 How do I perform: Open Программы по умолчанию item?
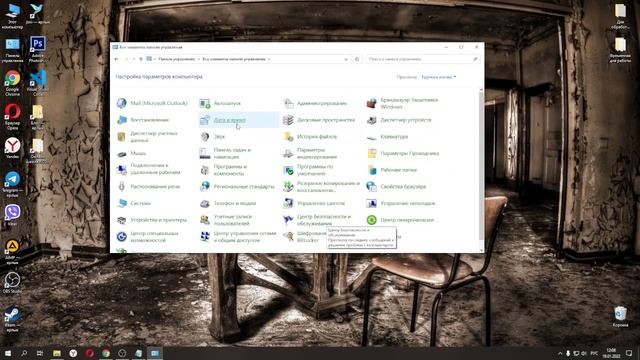308,170
